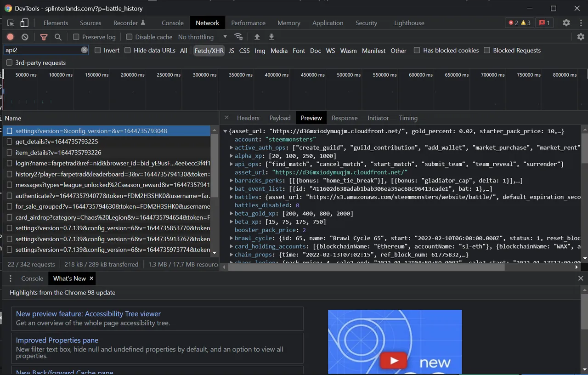
Task: Open DevTools customize three-dot menu
Action: (x=580, y=23)
